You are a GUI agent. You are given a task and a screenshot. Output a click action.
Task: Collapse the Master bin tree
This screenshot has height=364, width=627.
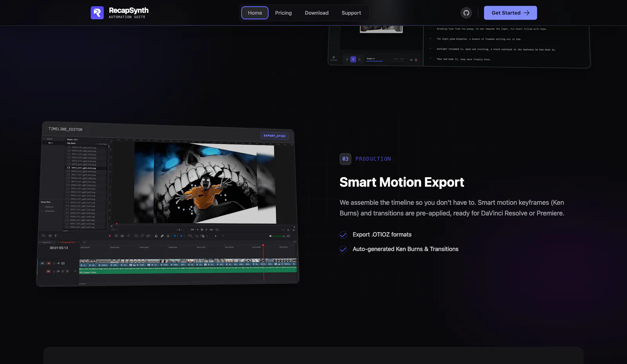coord(44,139)
